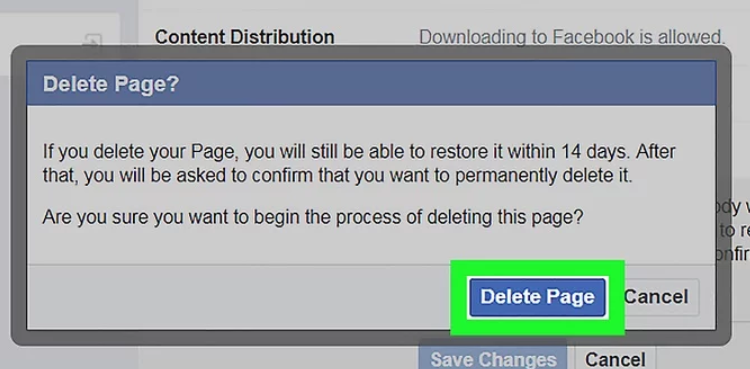
Task: Click the truncated settings text at right edge
Action: (x=734, y=231)
